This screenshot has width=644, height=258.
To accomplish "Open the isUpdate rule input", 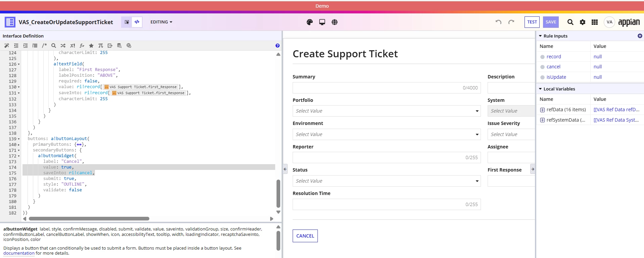I will [556, 77].
